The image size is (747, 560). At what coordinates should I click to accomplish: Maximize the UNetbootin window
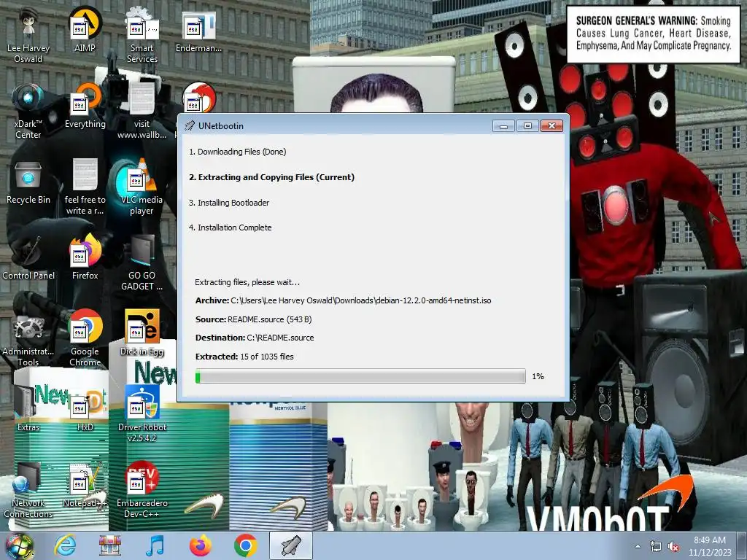[527, 125]
